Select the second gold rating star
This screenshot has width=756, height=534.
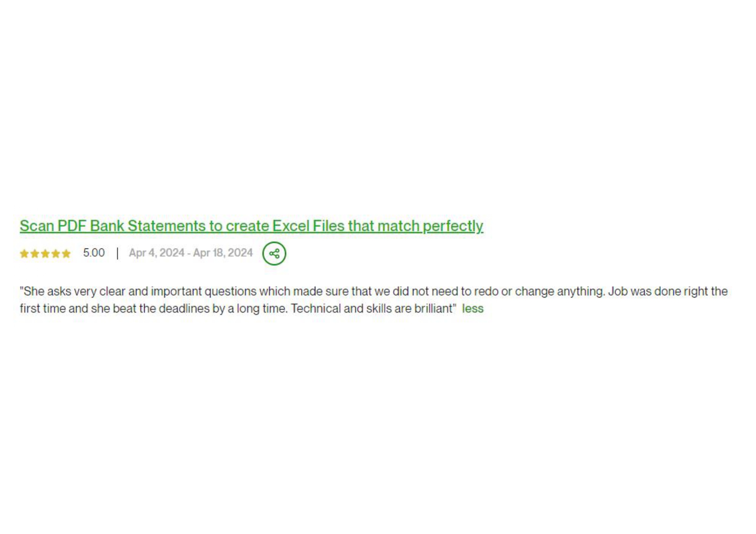[x=35, y=254]
